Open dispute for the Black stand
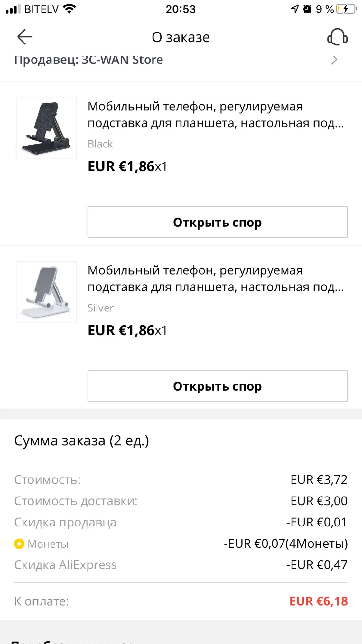The image size is (362, 644). [x=218, y=222]
